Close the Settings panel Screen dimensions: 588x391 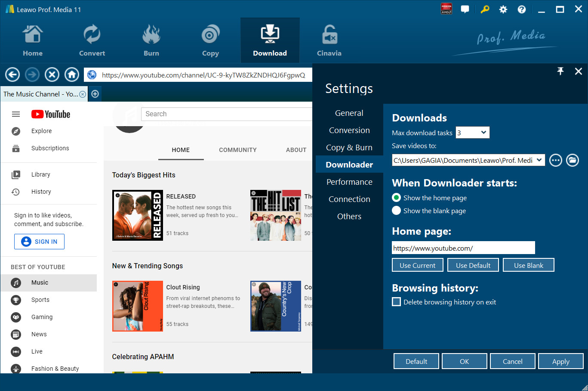point(579,71)
